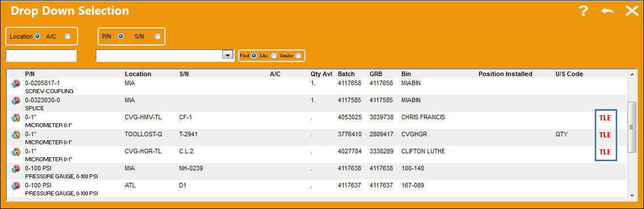Click the scroll up arrow of list
The height and width of the screenshot is (209, 644).
pos(632,74)
